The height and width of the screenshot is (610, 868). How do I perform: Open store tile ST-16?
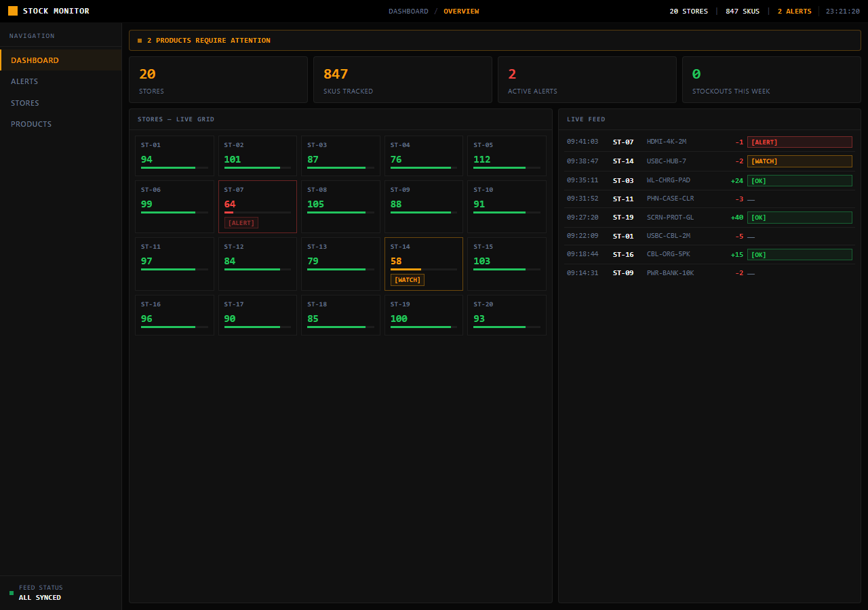click(x=174, y=315)
